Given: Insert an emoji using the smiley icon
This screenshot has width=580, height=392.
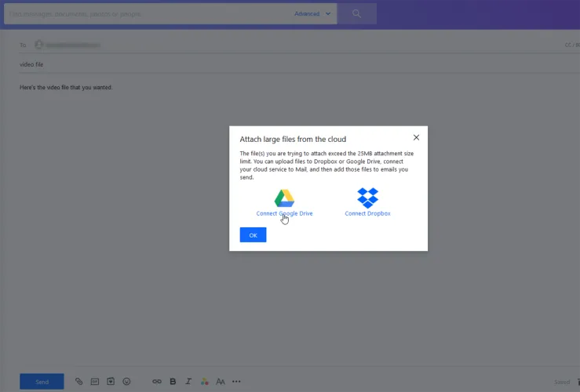Looking at the screenshot, I should tap(126, 382).
